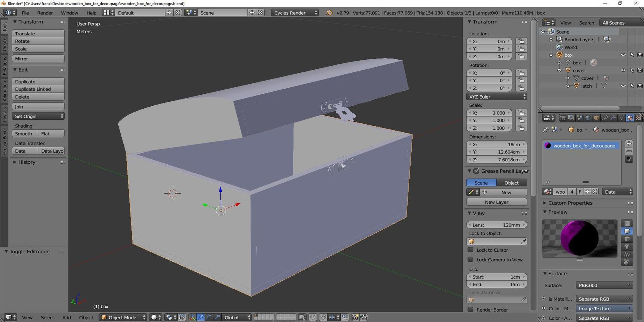Open the Cycles Render engine dropdown
Viewport: 644px width, 322px height.
pos(294,13)
